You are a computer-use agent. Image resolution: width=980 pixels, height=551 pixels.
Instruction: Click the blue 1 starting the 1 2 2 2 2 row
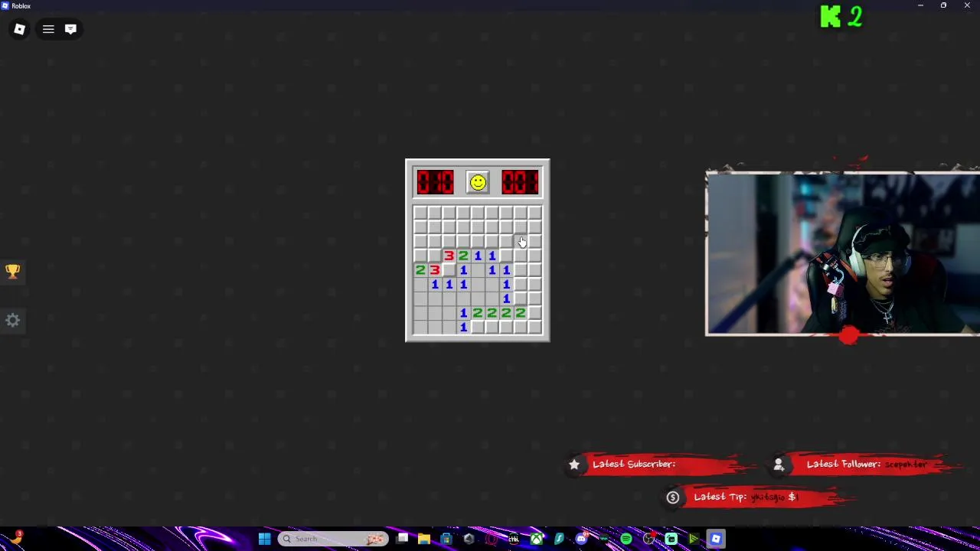pyautogui.click(x=463, y=313)
